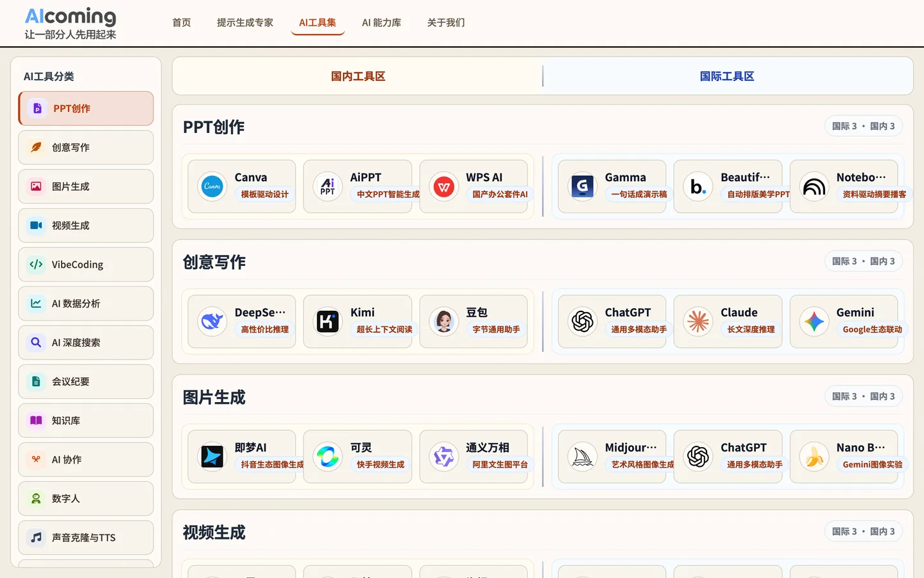The height and width of the screenshot is (578, 924).
Task: Click the WPS AI red icon
Action: [x=444, y=186]
